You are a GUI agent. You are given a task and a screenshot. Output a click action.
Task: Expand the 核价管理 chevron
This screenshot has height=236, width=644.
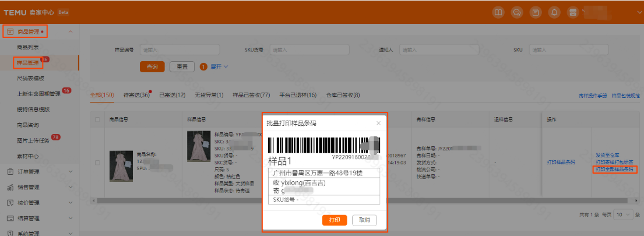pos(71,203)
